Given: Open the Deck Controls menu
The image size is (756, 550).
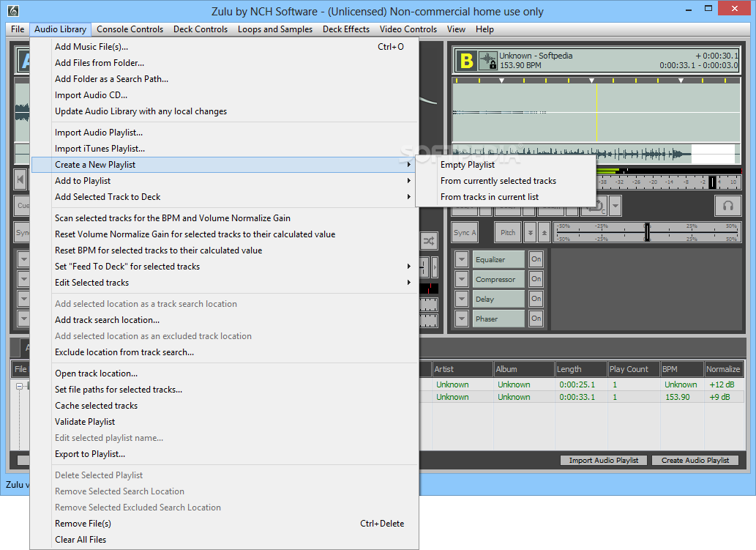Looking at the screenshot, I should 200,29.
